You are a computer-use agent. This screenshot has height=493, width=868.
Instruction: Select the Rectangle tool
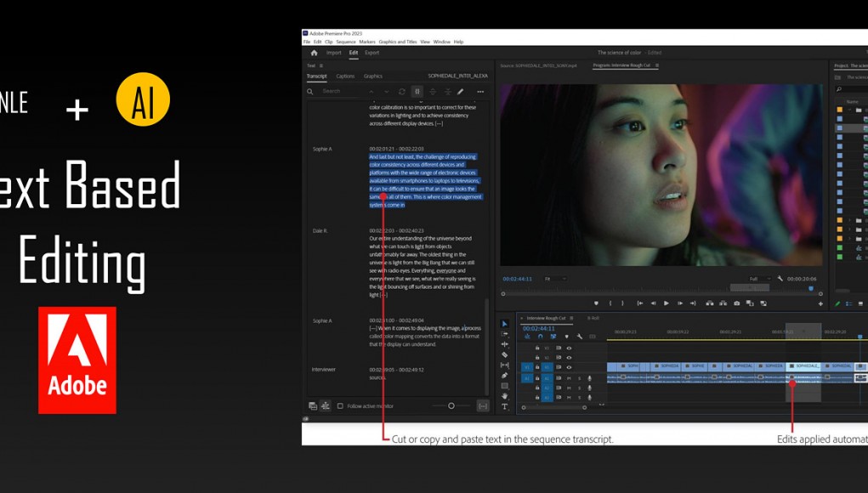pyautogui.click(x=504, y=386)
